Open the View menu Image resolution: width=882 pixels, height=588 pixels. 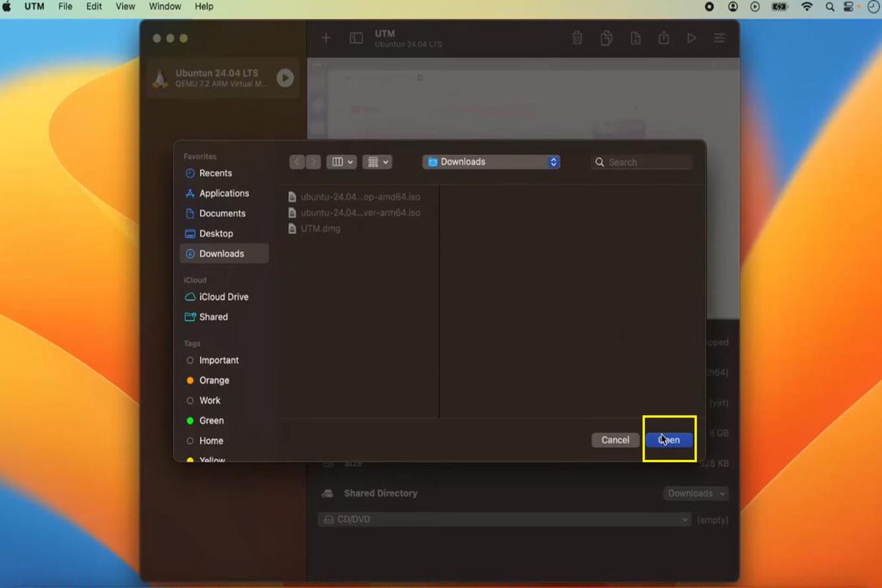click(x=125, y=7)
